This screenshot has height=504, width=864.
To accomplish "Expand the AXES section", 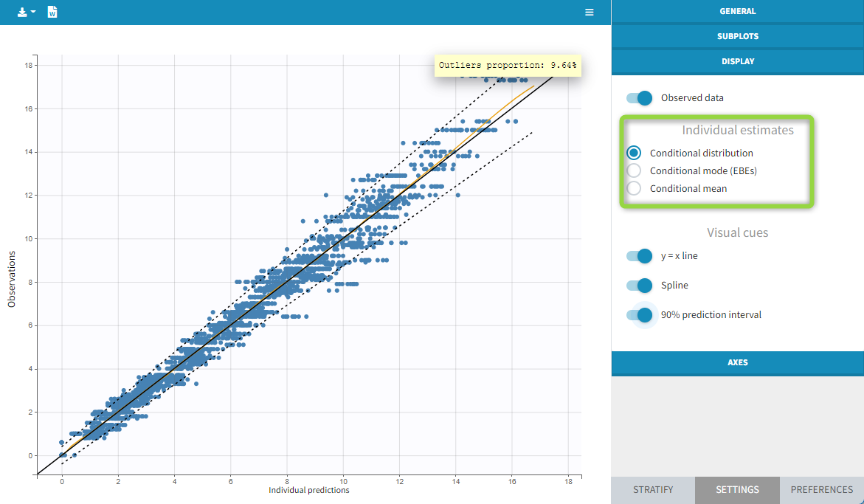I will click(x=737, y=363).
